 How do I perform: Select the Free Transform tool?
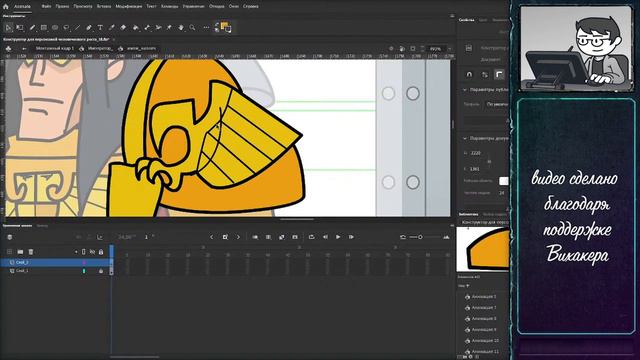[20, 27]
